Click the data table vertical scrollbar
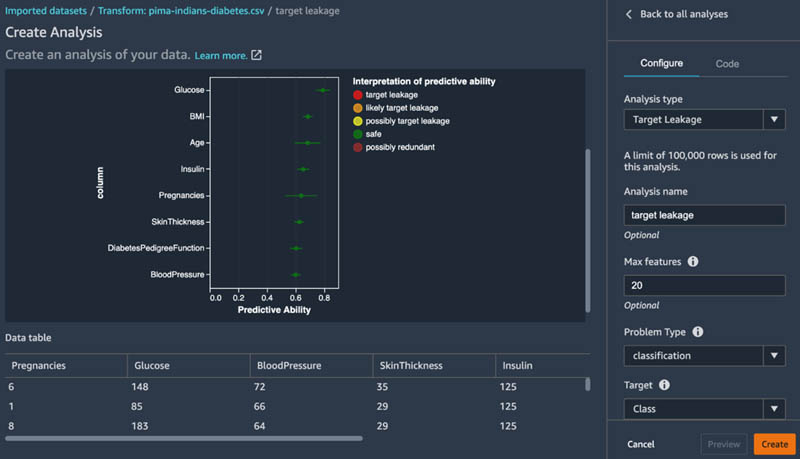800x459 pixels. (x=588, y=384)
